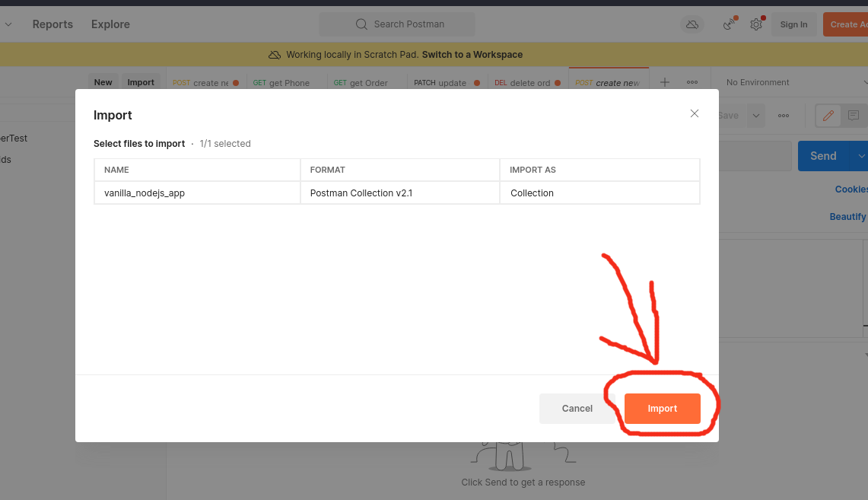Expand the chevron left of Reports
Screen dimensions: 868x500
tap(8, 24)
